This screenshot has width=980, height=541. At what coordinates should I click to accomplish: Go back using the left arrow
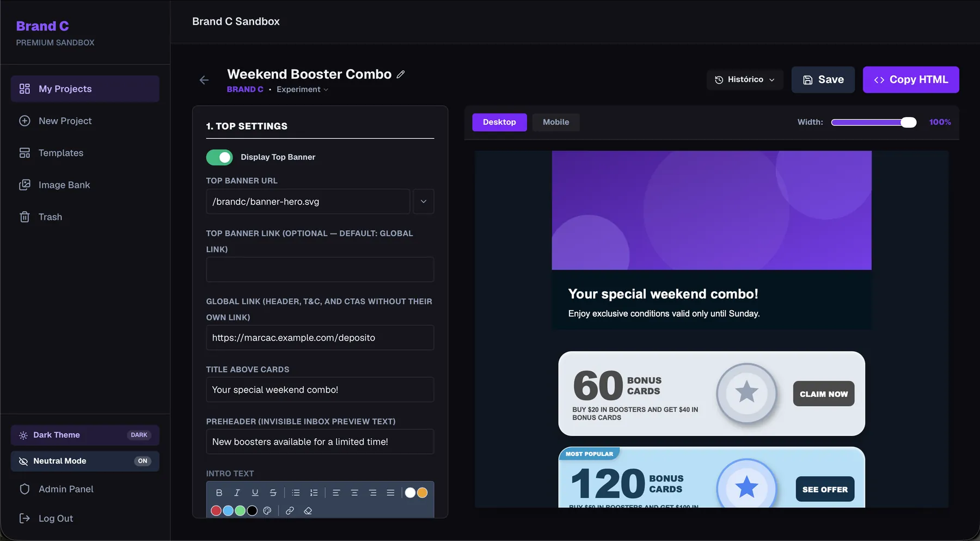(204, 80)
